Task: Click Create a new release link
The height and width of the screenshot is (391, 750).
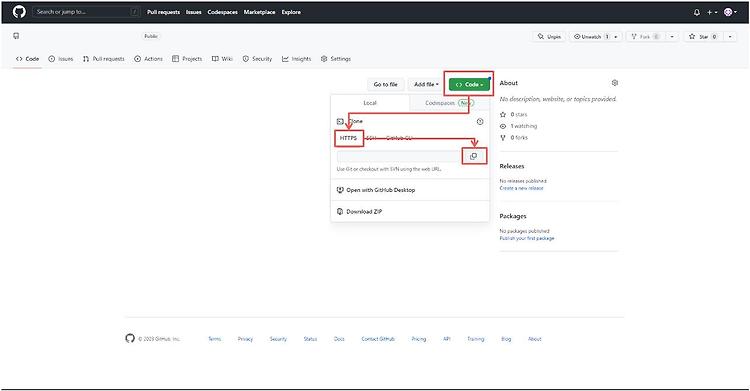Action: [521, 188]
